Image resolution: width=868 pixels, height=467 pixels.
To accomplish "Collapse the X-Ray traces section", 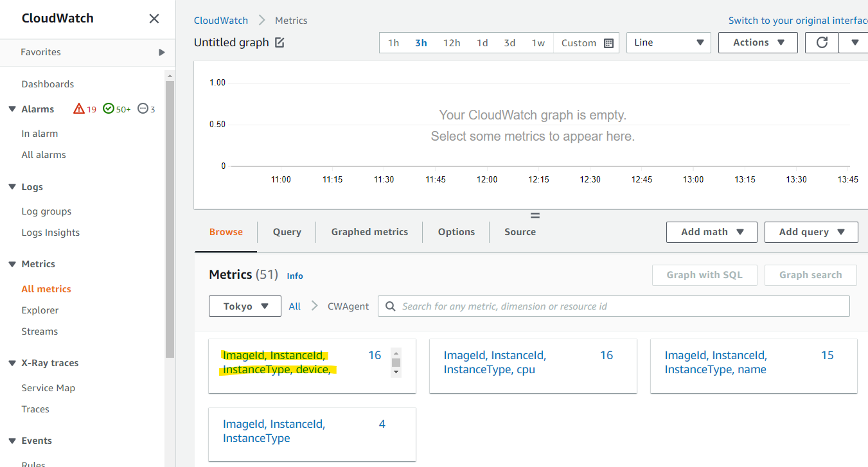I will point(12,363).
